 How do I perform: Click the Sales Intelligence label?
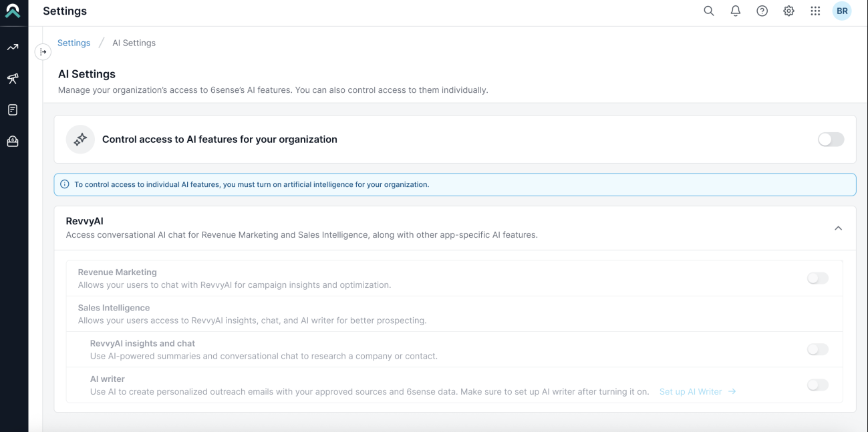click(x=114, y=308)
